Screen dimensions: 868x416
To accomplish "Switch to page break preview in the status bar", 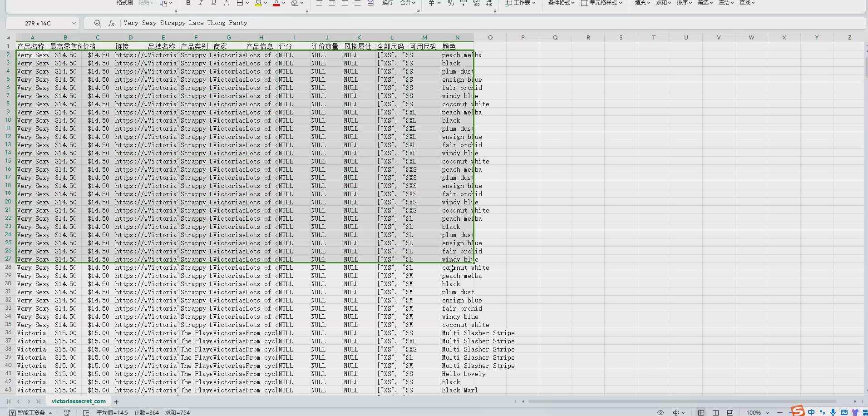I will click(x=730, y=412).
